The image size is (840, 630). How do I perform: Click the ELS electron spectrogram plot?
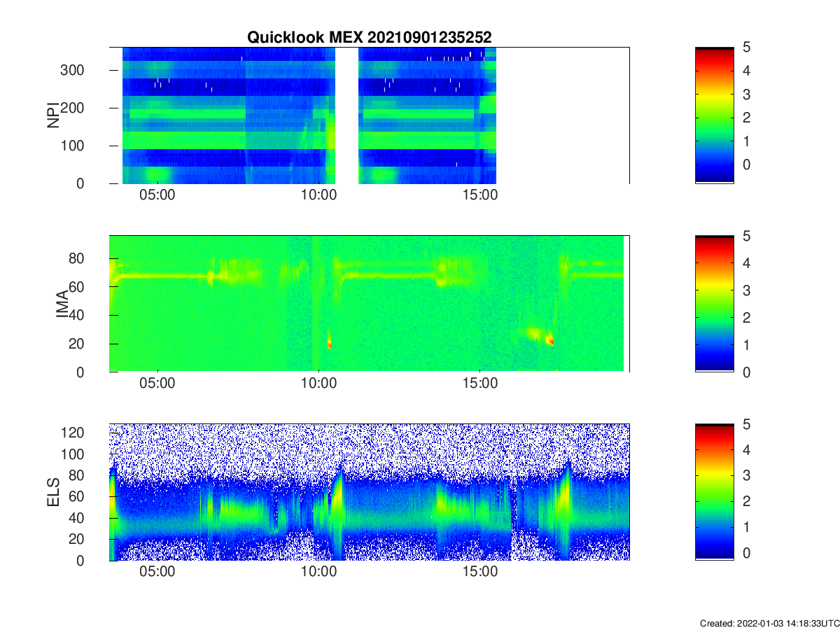pos(370,492)
